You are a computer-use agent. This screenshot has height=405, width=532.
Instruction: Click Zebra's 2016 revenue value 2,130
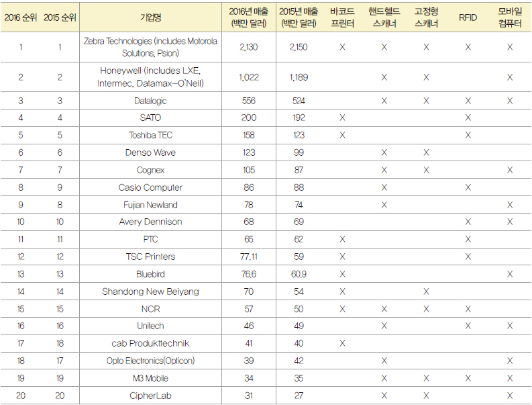tap(248, 47)
